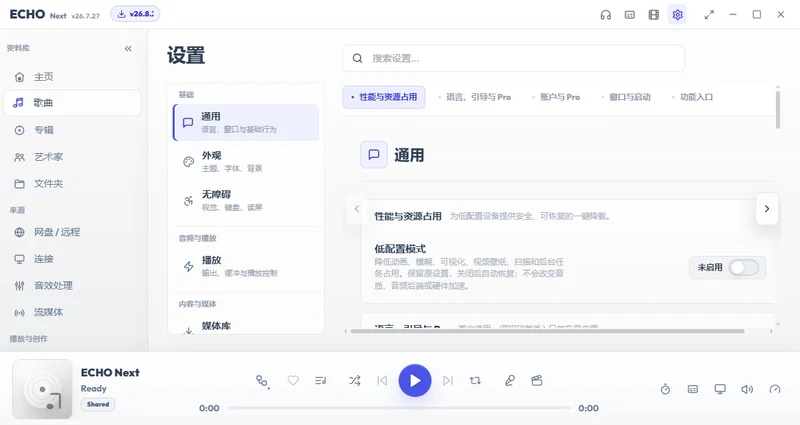Open the play queue list icon
Image resolution: width=800 pixels, height=425 pixels.
321,381
